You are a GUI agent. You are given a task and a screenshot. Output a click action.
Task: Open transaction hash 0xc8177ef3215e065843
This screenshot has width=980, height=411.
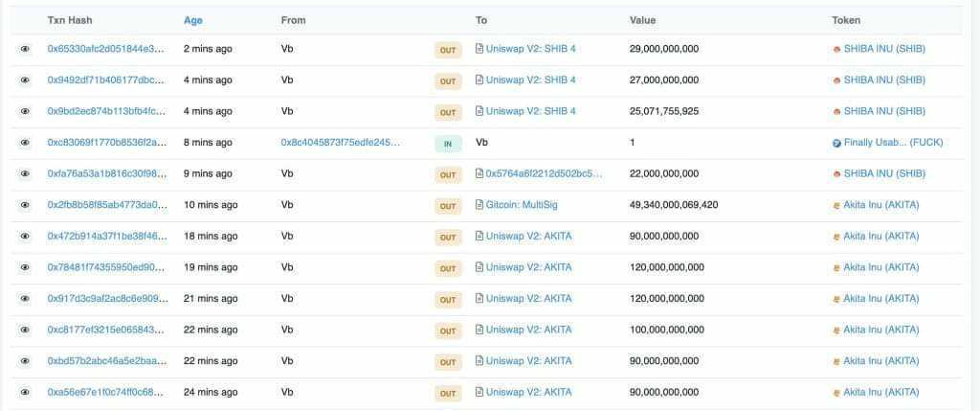(x=106, y=330)
